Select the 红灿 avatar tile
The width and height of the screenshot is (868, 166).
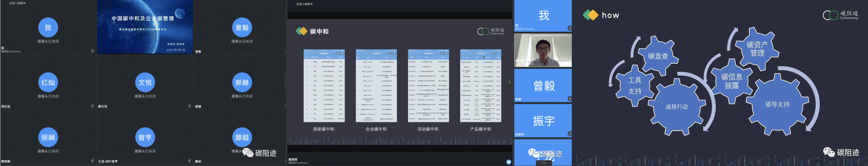tap(48, 82)
